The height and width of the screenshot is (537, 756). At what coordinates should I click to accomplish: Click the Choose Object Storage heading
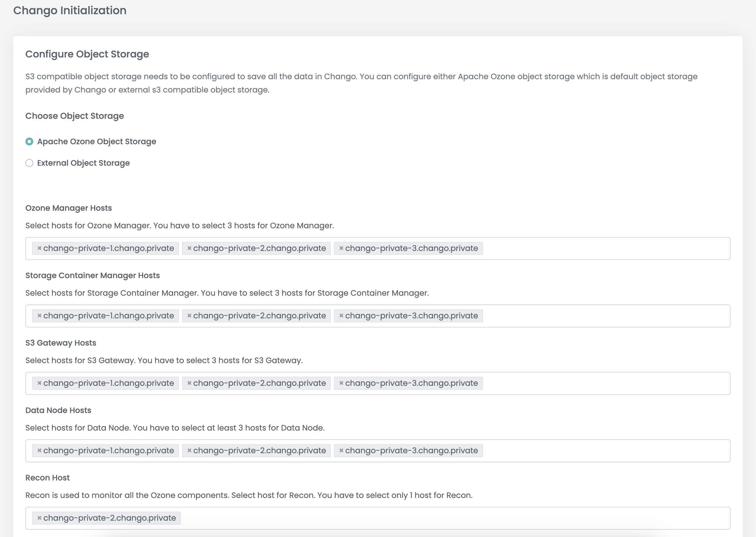point(75,116)
